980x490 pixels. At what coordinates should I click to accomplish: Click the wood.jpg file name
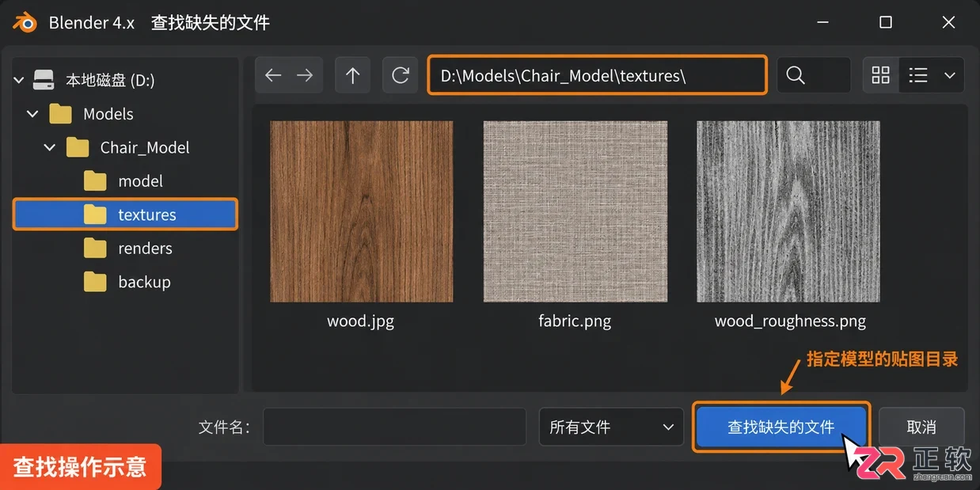360,321
